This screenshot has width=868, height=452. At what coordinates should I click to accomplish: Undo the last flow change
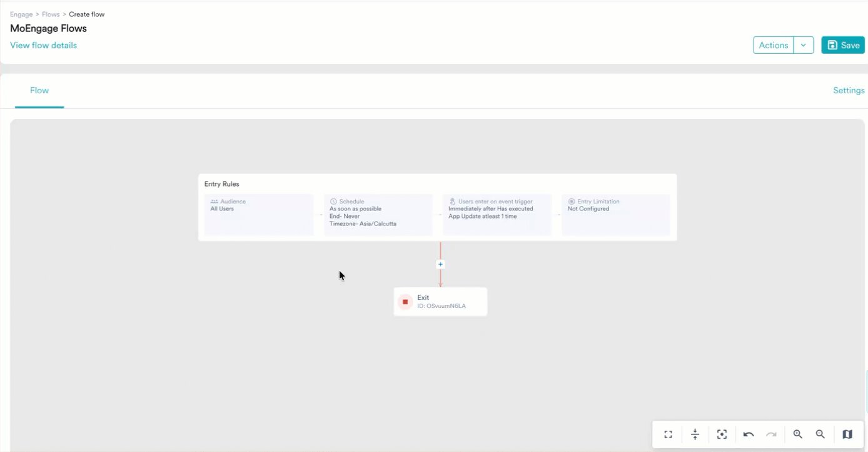pos(748,434)
